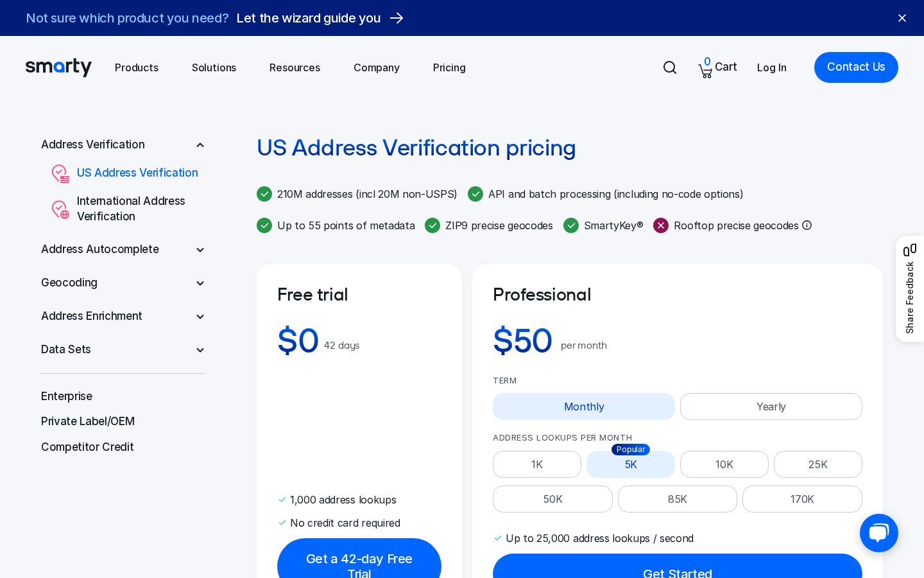Screen dimensions: 924x578
Task: Choose 85K address lookups per month
Action: 678,499
